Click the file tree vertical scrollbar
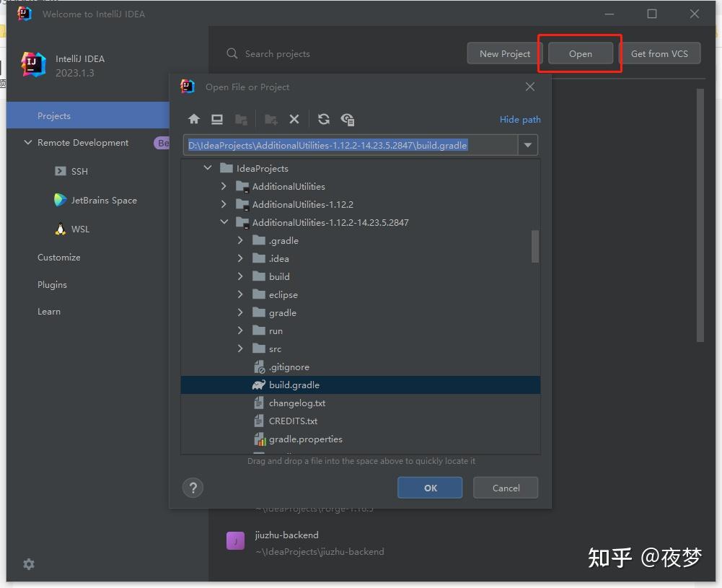This screenshot has width=722, height=588. coord(534,246)
